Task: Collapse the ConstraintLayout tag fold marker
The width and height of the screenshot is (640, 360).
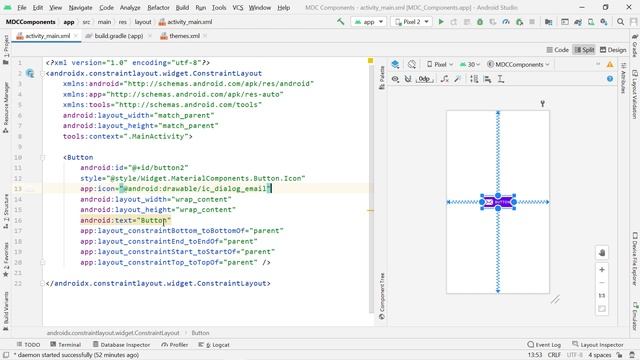Action: click(43, 74)
